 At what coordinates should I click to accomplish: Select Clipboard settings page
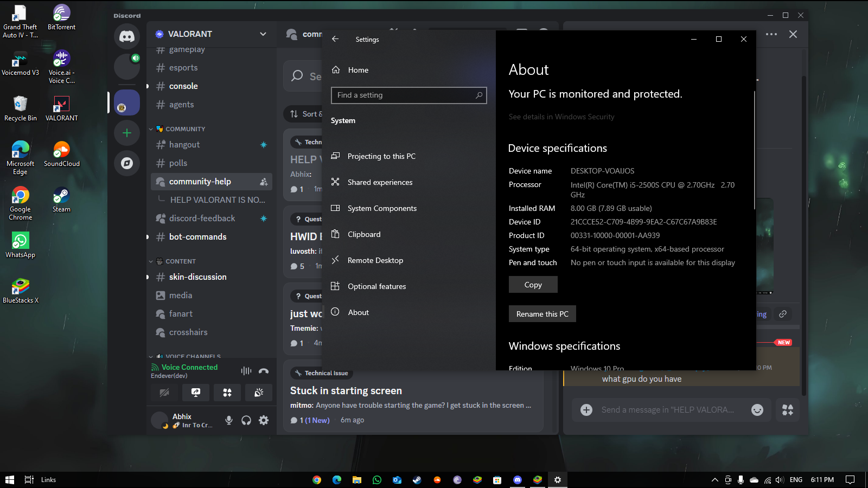click(364, 234)
